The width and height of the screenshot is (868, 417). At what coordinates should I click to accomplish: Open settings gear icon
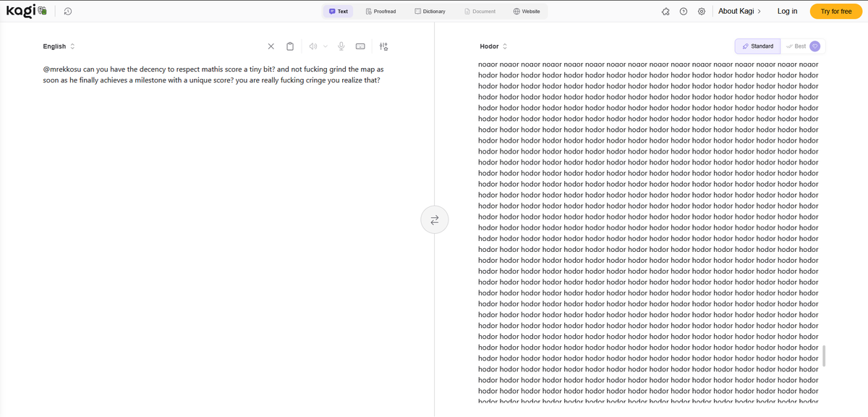tap(702, 12)
